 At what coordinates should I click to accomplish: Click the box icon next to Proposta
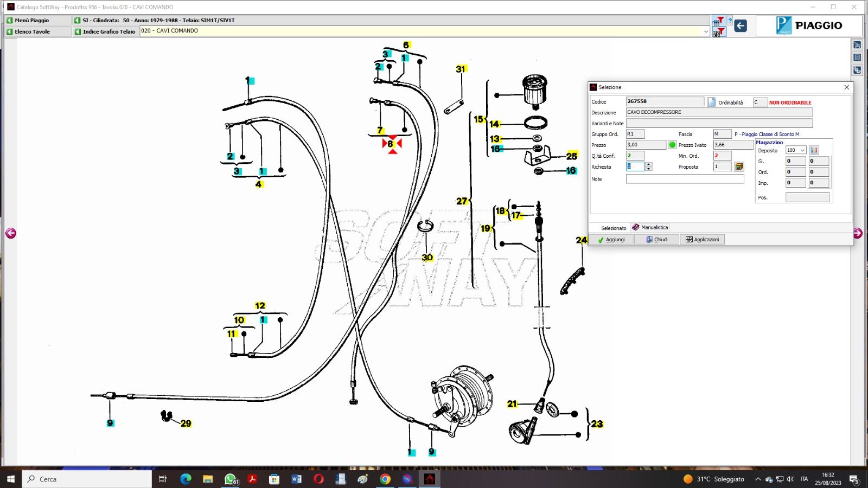pos(739,166)
